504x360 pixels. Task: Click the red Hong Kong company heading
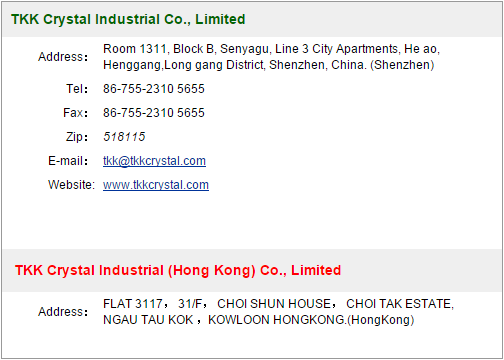pos(178,270)
